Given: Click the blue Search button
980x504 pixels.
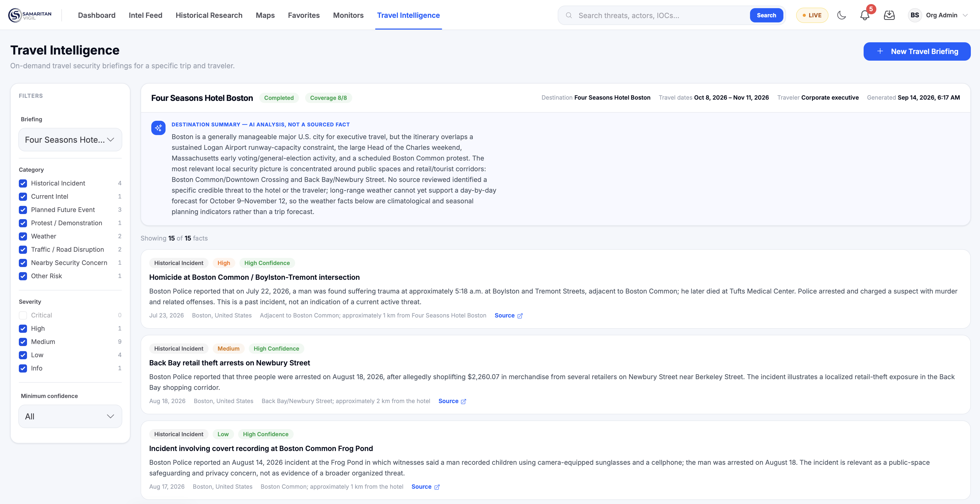Looking at the screenshot, I should coord(766,15).
